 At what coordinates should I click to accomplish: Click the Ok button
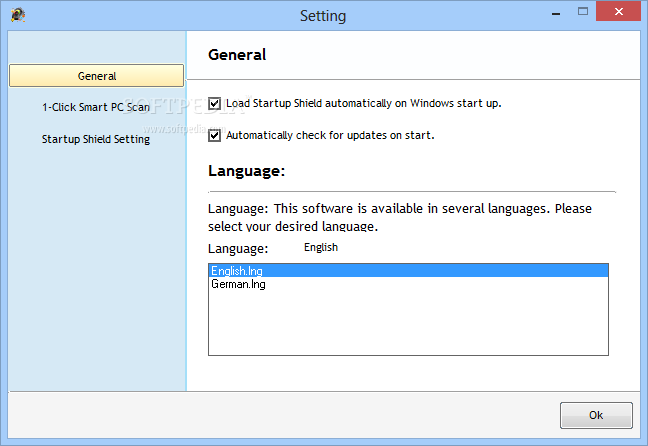tap(596, 415)
